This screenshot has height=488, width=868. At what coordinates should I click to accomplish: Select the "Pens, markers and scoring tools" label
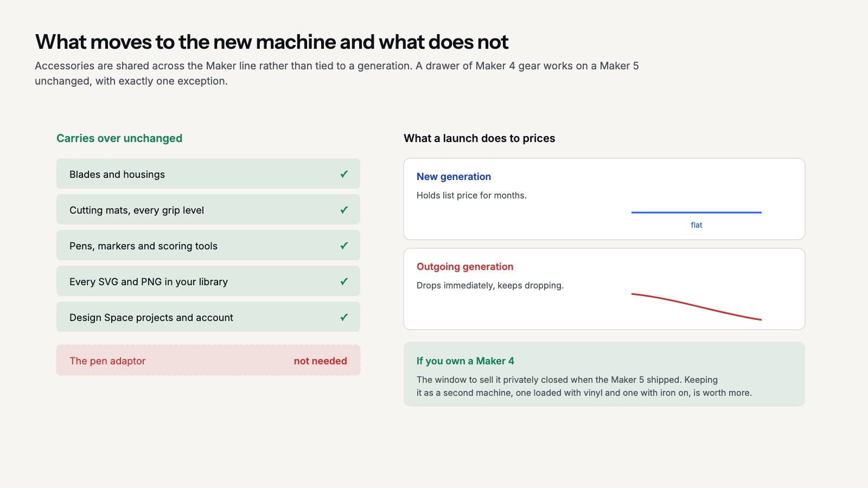(143, 246)
